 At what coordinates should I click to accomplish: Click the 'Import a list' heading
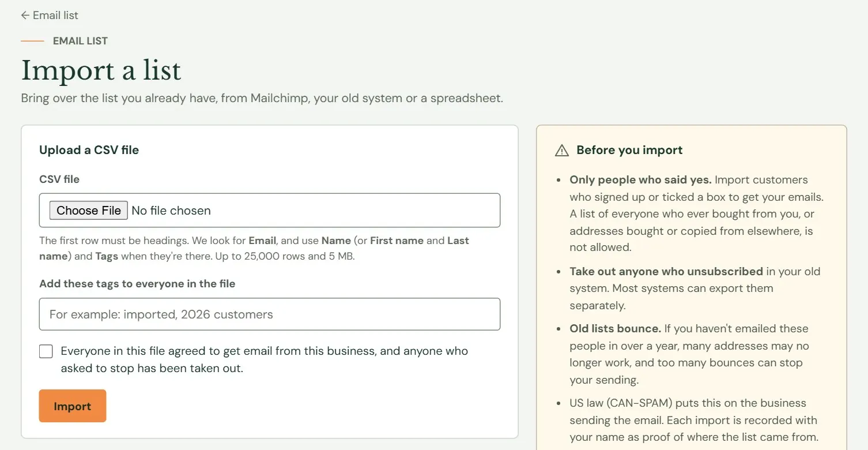101,70
